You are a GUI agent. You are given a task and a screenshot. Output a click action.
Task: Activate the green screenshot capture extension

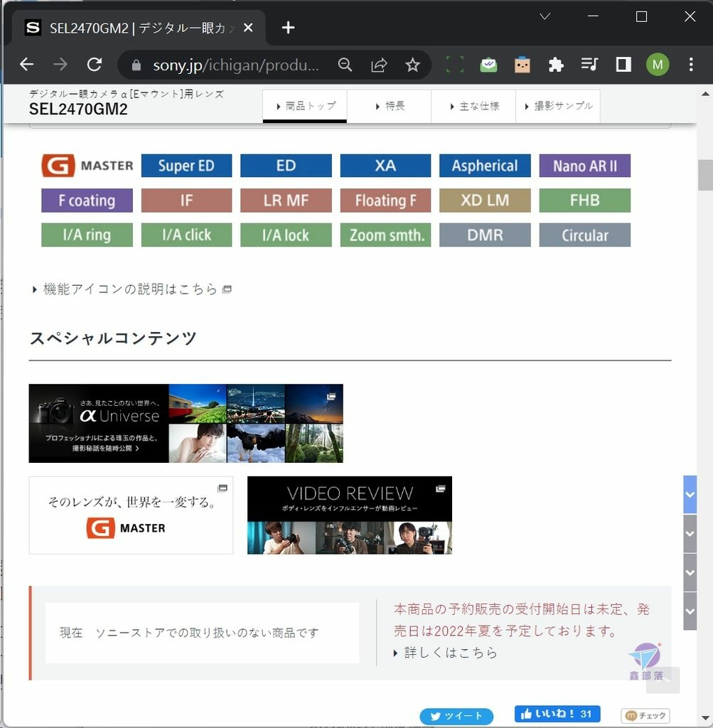454,65
